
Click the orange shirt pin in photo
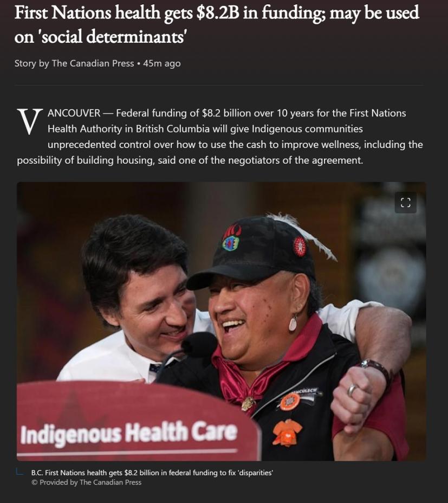click(287, 433)
